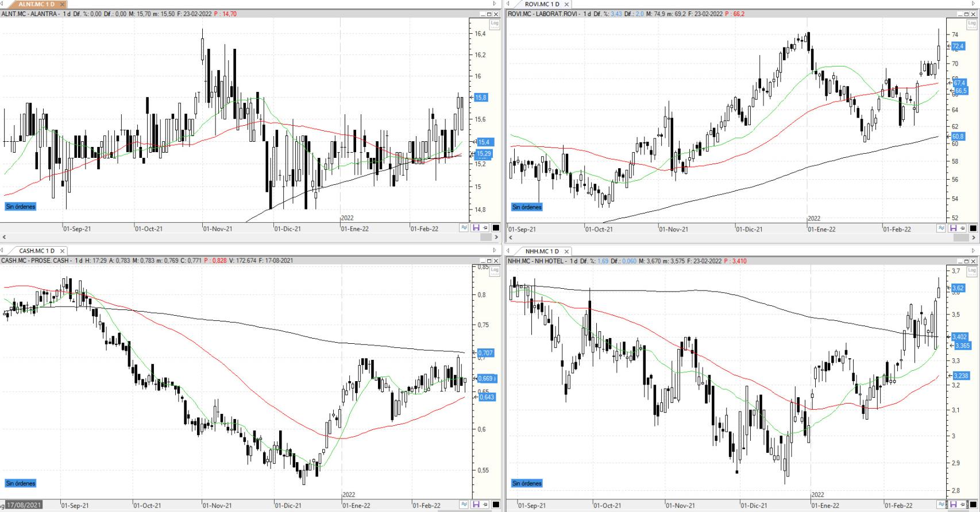Toggle Log scale on ROVI.MC chart
The image size is (980, 512).
click(972, 24)
